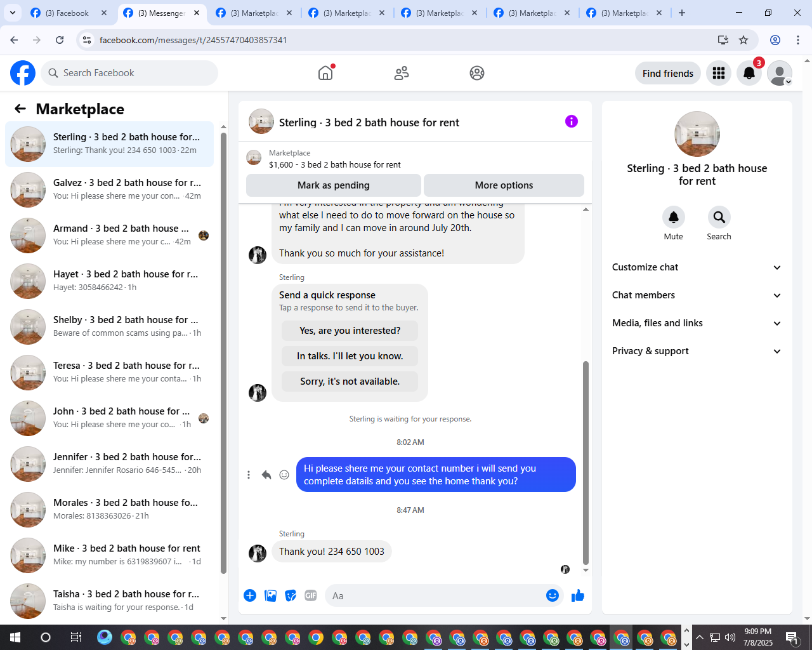Open the $1,600 listing link
This screenshot has width=812, height=650.
coord(335,164)
